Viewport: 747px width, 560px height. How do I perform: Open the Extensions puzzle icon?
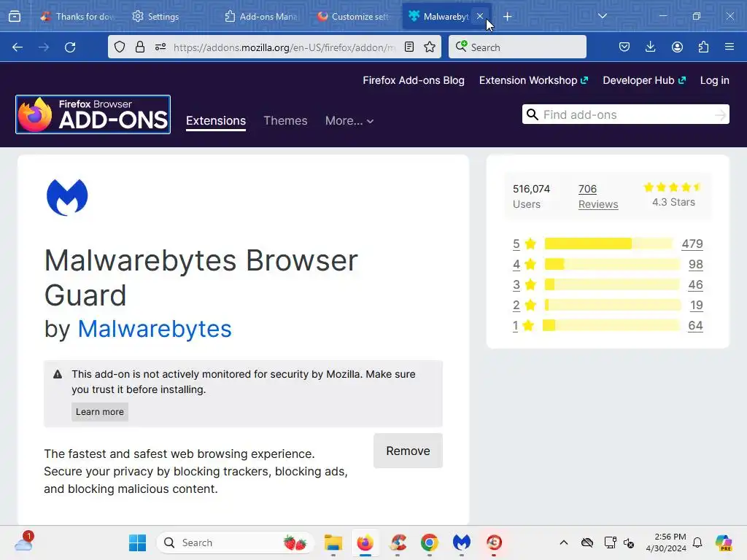(703, 47)
